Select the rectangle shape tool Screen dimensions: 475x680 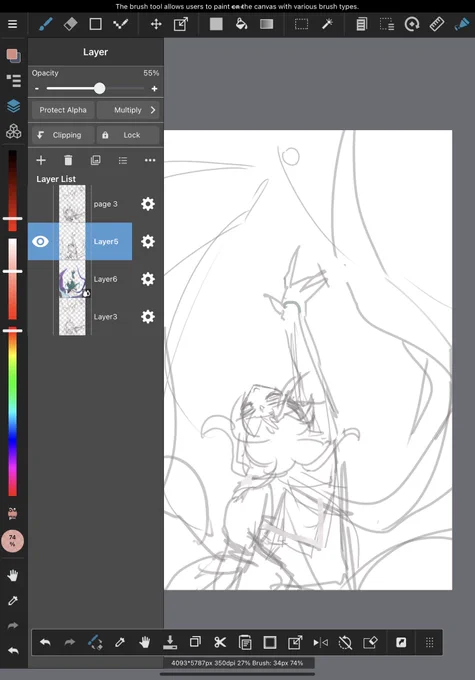pos(95,24)
